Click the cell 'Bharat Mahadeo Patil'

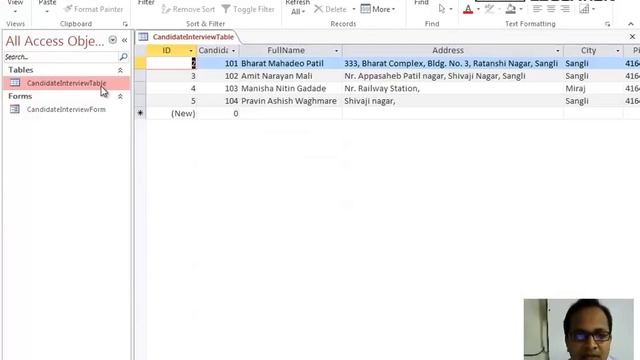click(x=290, y=63)
